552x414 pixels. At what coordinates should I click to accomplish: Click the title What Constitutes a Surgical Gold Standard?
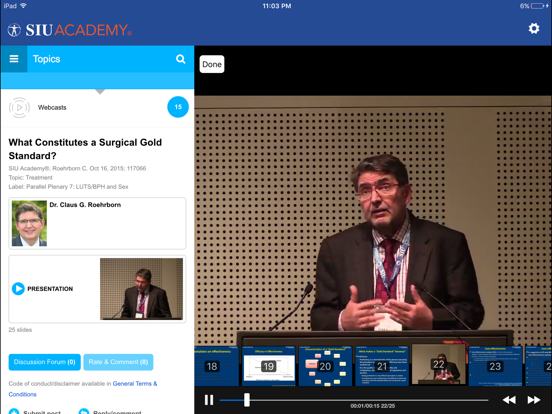coord(85,149)
